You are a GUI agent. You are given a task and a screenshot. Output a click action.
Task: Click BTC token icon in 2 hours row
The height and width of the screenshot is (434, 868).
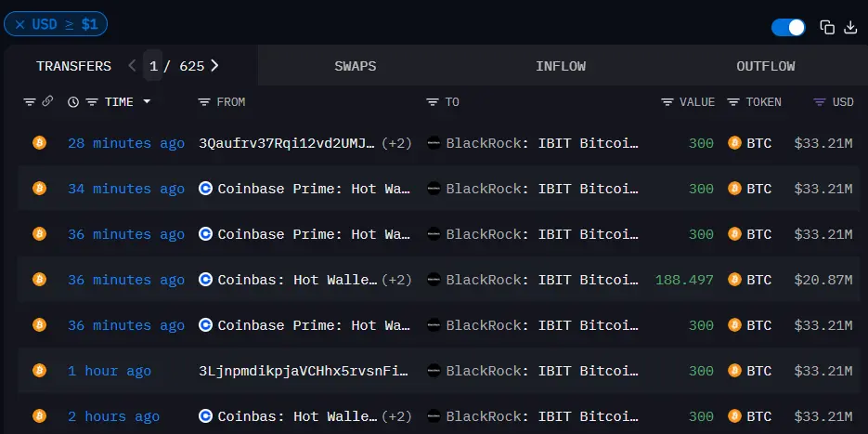(734, 415)
